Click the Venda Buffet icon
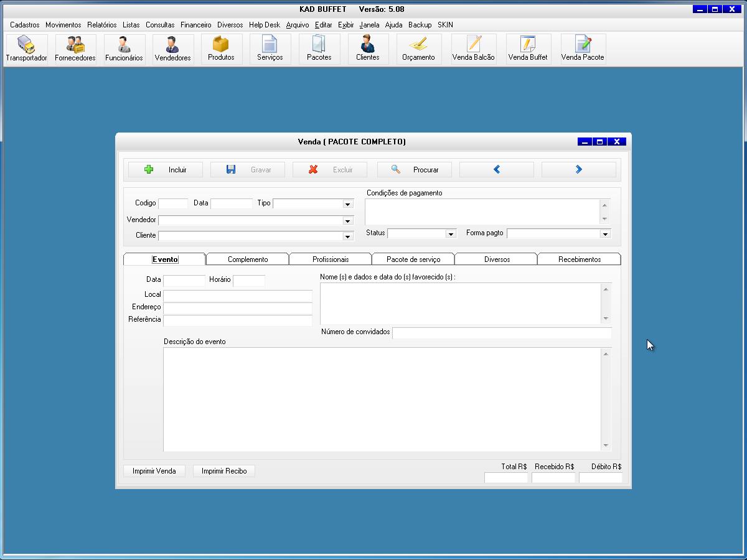Image resolution: width=747 pixels, height=560 pixels. pos(528,49)
